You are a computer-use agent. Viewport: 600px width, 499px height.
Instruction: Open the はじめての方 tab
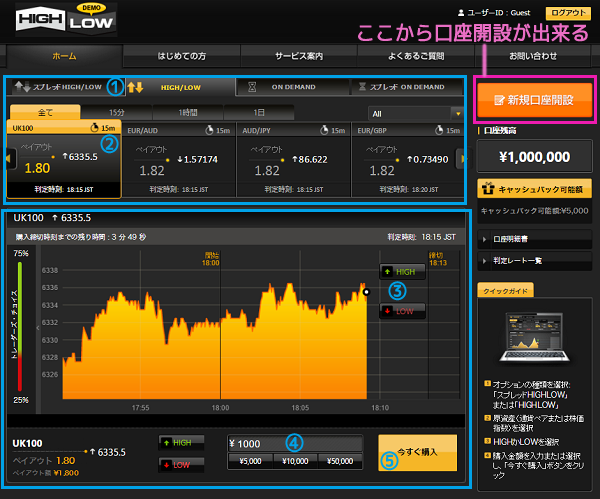click(182, 56)
